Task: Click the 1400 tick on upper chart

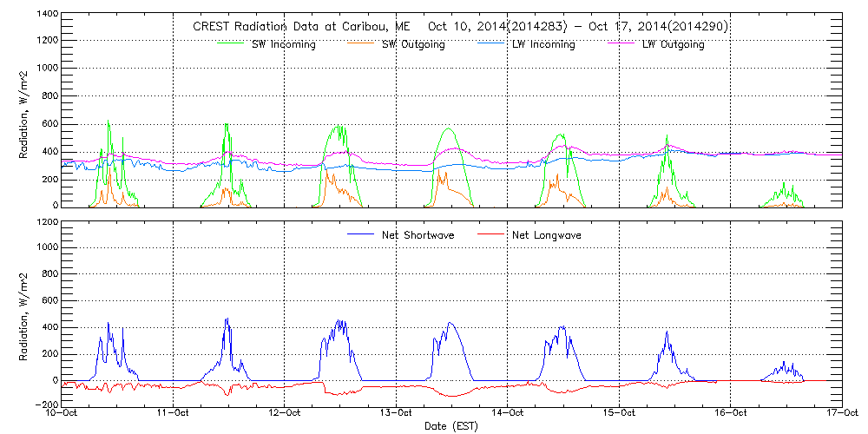Action: tap(47, 16)
